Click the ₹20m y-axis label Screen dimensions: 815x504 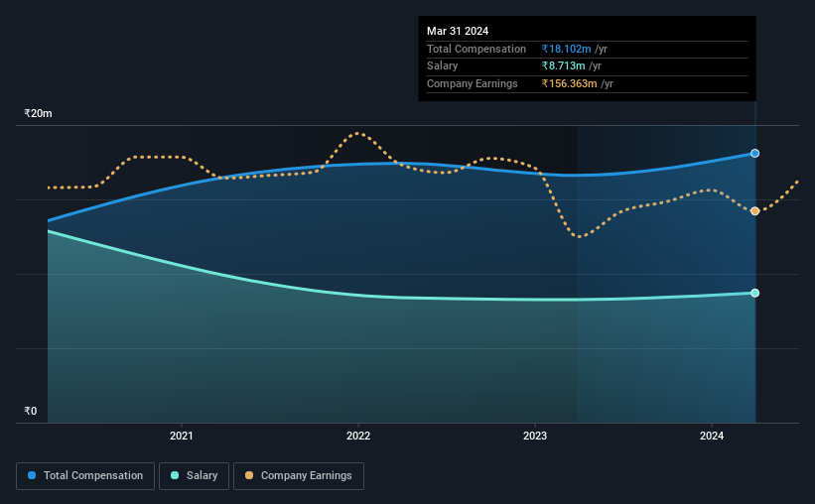[x=38, y=113]
